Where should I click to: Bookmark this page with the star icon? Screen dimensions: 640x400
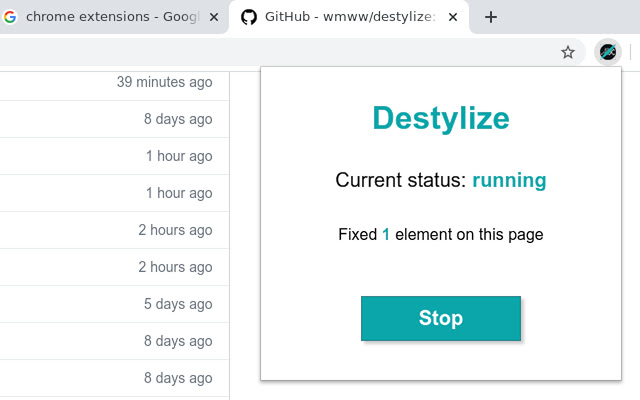point(568,52)
